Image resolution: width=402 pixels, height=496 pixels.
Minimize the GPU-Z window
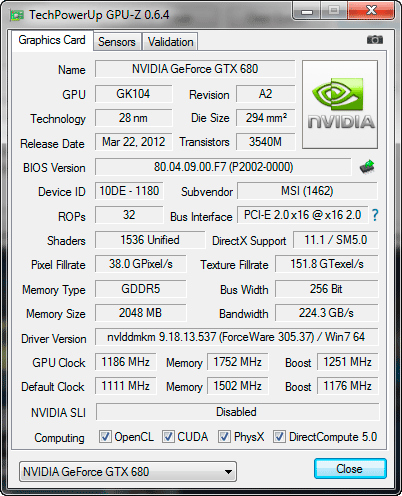(x=307, y=11)
